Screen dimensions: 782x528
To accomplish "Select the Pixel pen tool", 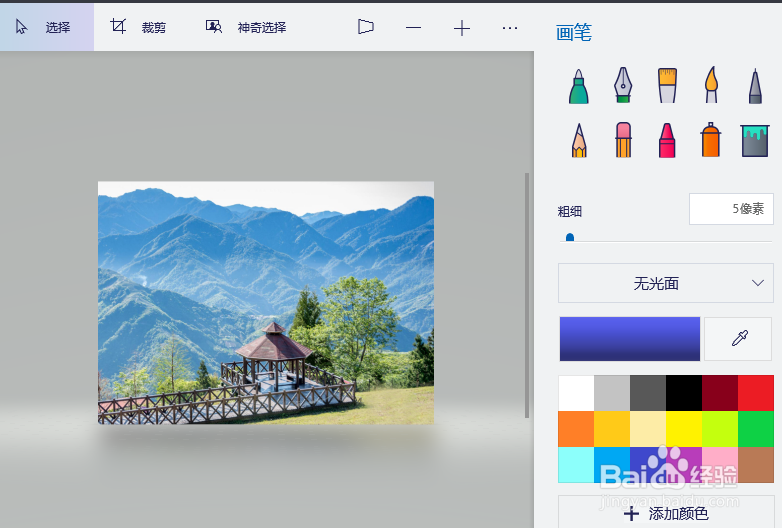I will pos(755,86).
